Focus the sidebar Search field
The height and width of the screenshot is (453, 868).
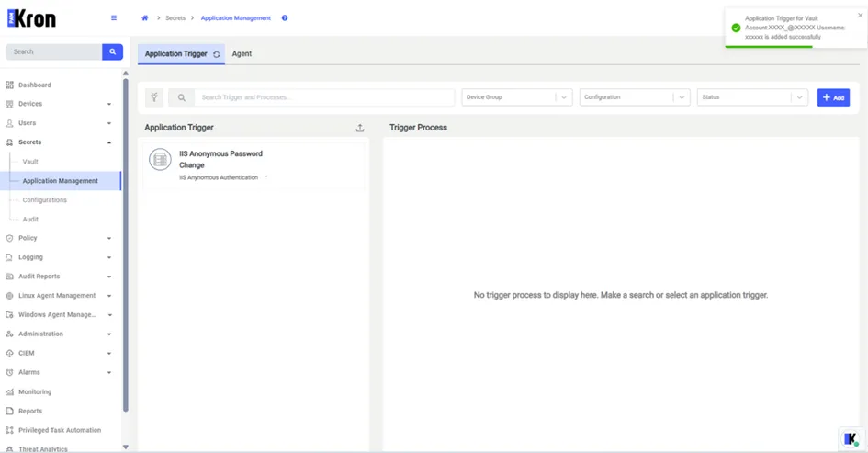[x=53, y=51]
